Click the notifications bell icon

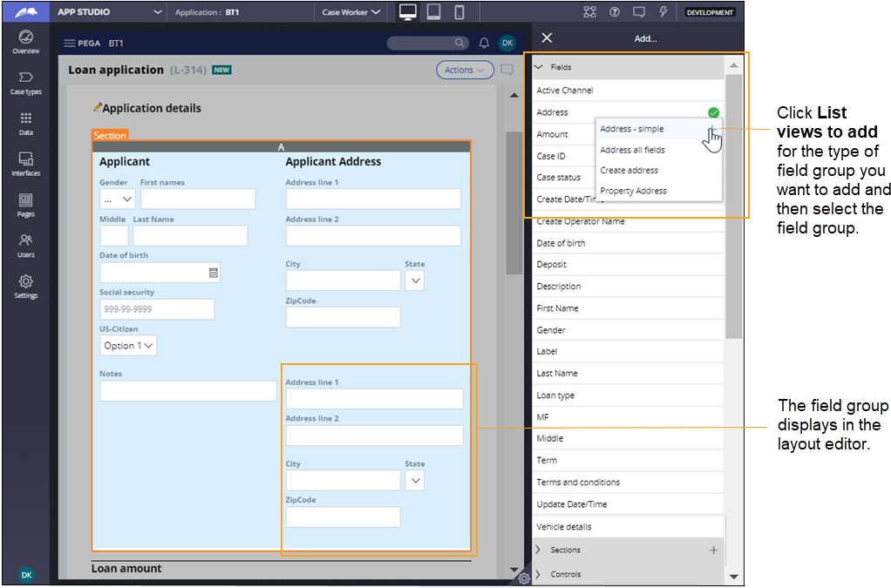[484, 44]
